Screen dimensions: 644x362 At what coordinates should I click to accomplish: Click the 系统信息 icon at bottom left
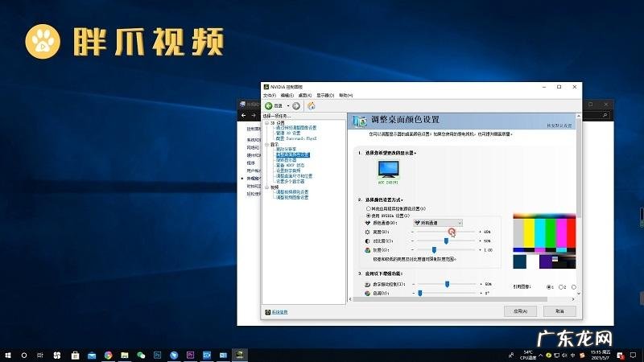268,312
